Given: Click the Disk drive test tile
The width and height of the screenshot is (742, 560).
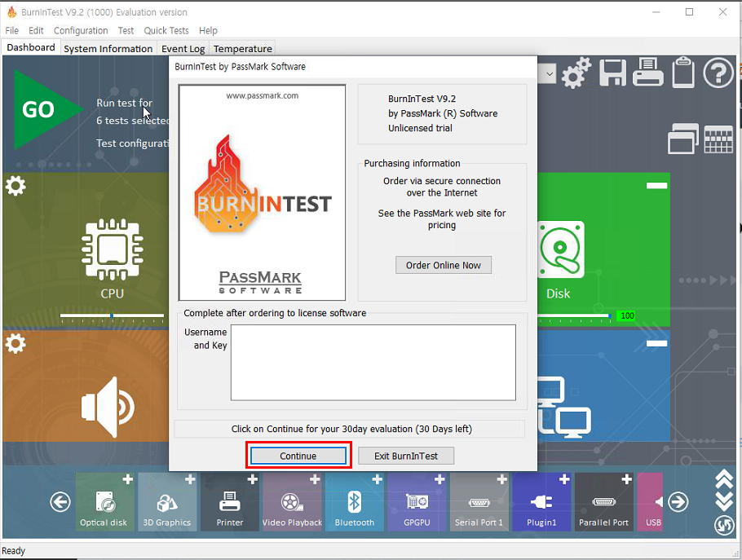Looking at the screenshot, I should pyautogui.click(x=561, y=249).
